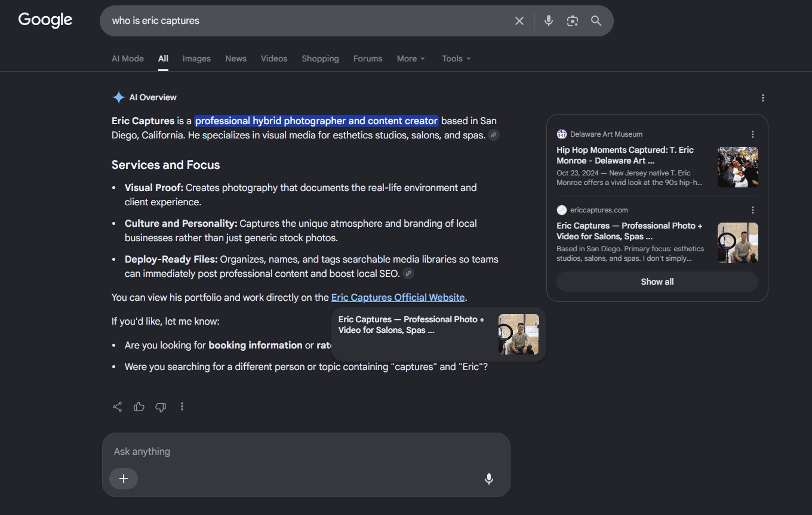812x515 pixels.
Task: Share the AI Overview
Action: pyautogui.click(x=118, y=407)
